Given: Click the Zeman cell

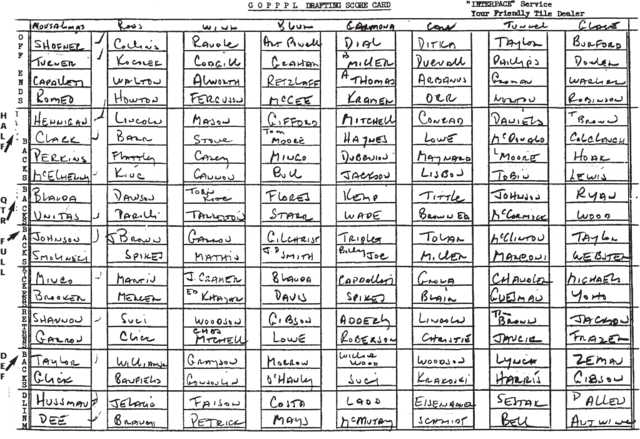Looking at the screenshot, I should pyautogui.click(x=596, y=359).
